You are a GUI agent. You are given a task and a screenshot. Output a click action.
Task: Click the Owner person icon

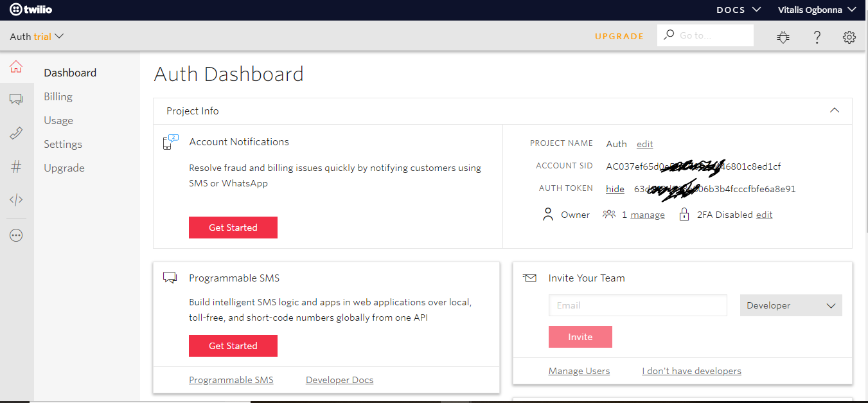tap(548, 215)
